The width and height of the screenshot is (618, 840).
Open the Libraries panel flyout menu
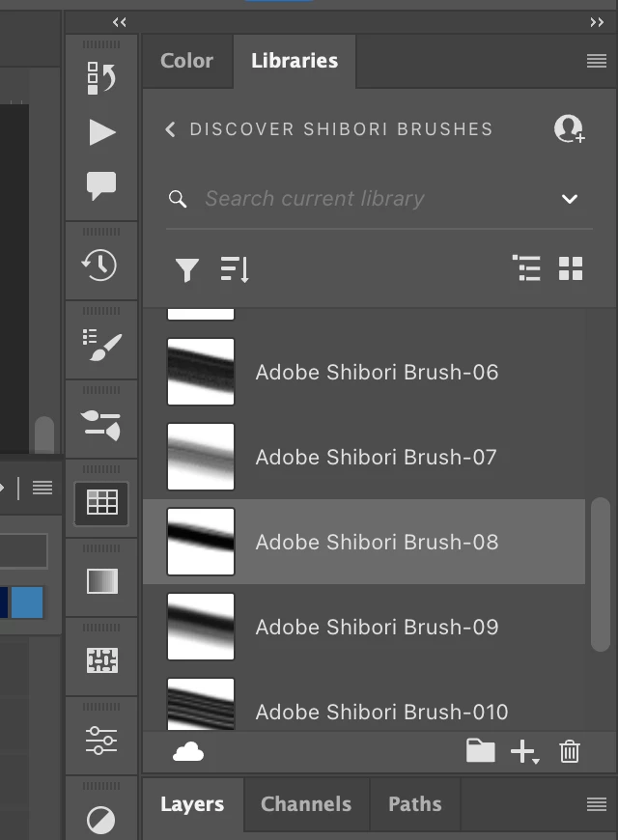[597, 61]
